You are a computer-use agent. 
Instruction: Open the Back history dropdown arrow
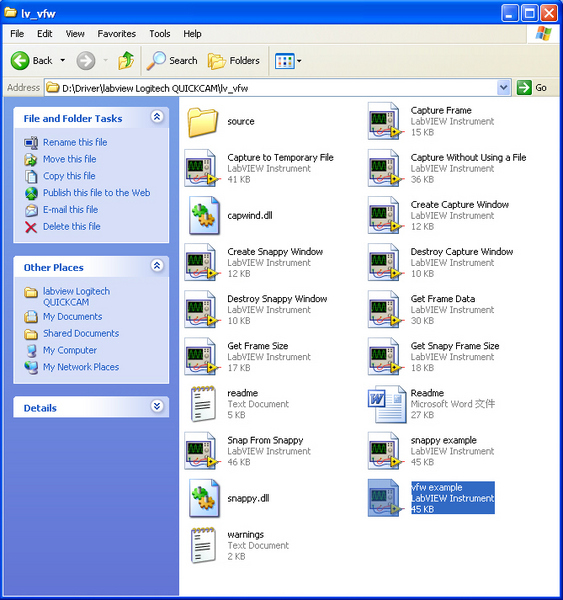point(62,60)
